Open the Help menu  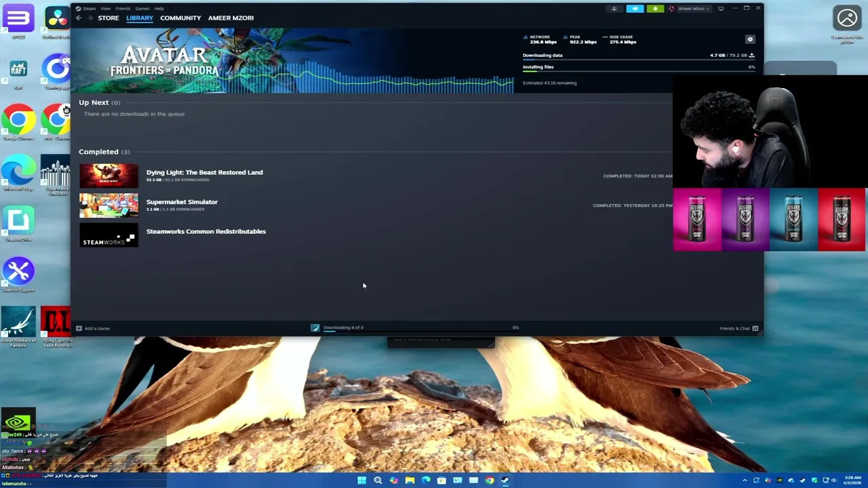pos(159,9)
